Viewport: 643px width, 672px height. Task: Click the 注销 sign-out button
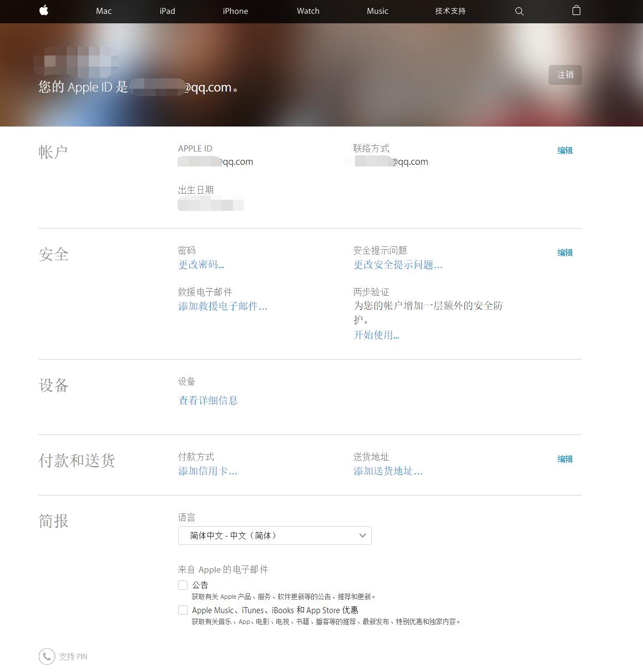coord(565,74)
